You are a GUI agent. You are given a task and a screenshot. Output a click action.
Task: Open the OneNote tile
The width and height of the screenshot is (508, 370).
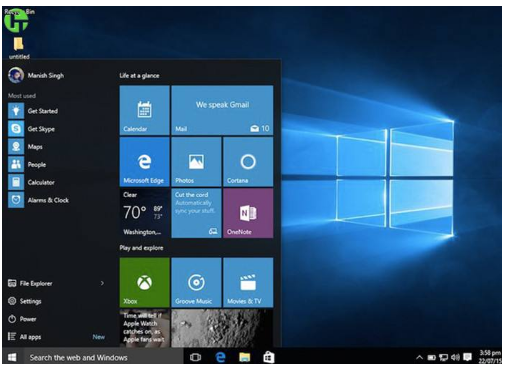[x=248, y=213]
